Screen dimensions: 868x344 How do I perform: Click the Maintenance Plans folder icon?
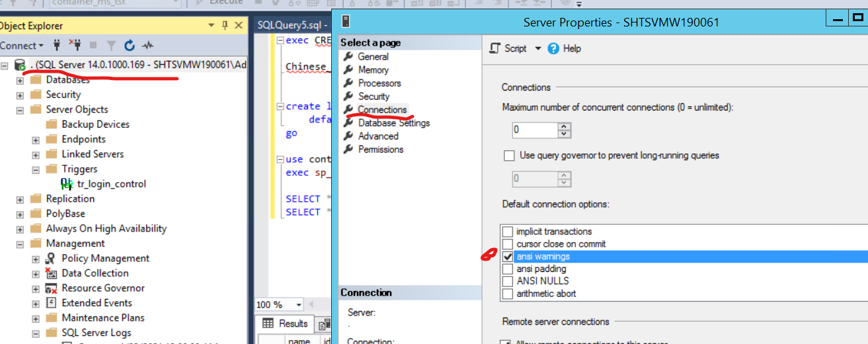coord(51,318)
